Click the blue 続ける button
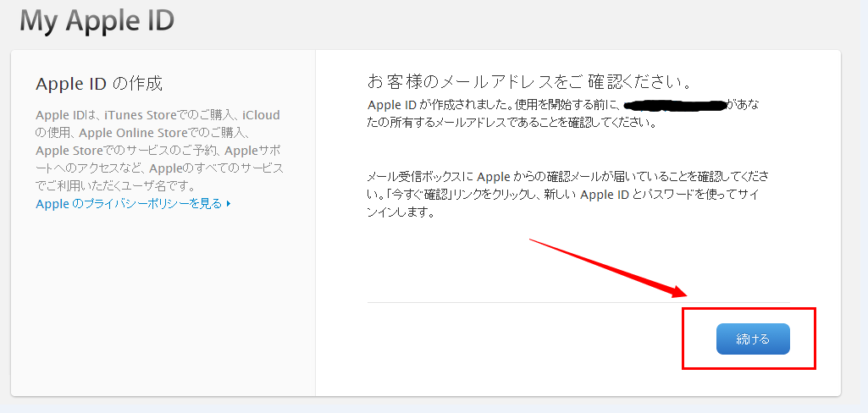 pos(753,339)
